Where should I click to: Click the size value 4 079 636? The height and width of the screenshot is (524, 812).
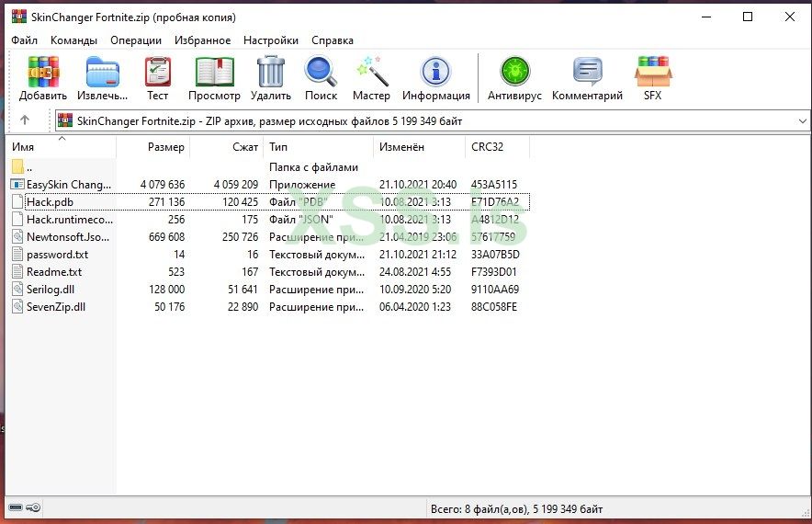tap(162, 185)
